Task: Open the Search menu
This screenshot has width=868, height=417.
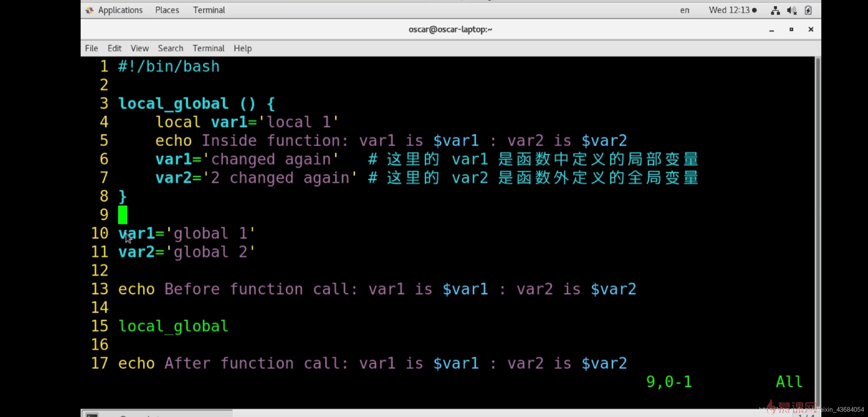Action: 170,48
